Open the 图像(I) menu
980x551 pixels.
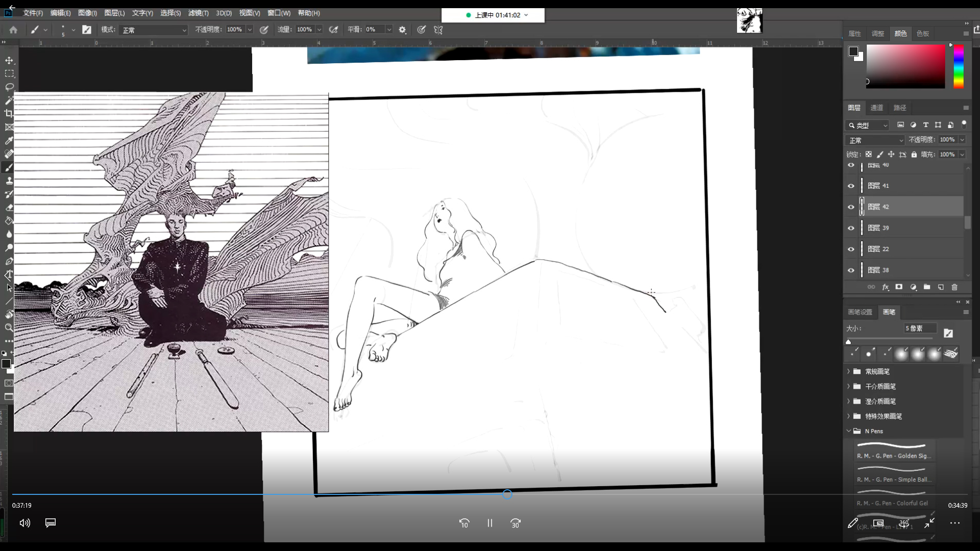click(87, 13)
